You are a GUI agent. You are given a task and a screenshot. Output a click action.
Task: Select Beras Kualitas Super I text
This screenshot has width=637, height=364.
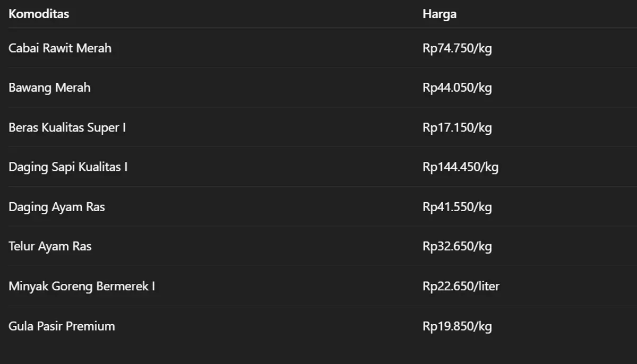tap(67, 127)
